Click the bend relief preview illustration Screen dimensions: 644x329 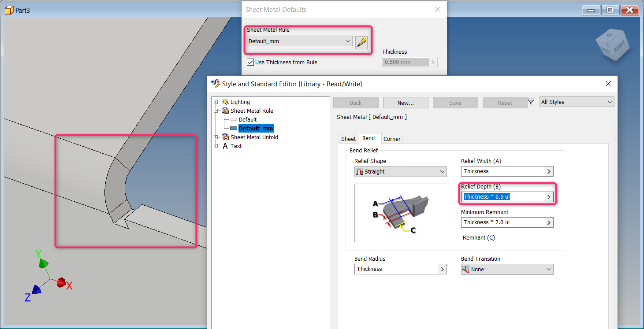tap(401, 213)
